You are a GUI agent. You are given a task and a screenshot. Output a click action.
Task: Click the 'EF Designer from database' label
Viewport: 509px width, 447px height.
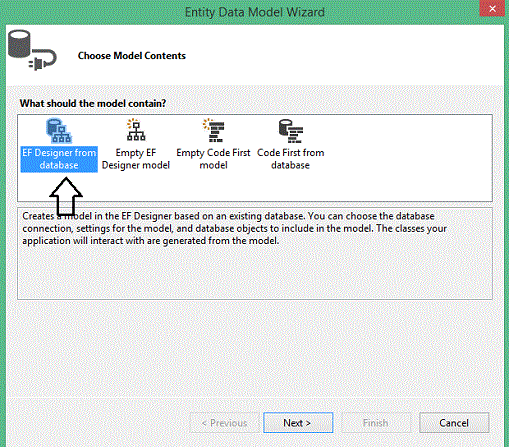pos(59,159)
